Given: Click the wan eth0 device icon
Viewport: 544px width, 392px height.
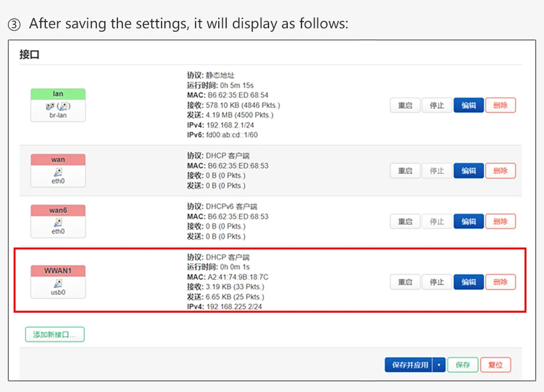Looking at the screenshot, I should (58, 171).
